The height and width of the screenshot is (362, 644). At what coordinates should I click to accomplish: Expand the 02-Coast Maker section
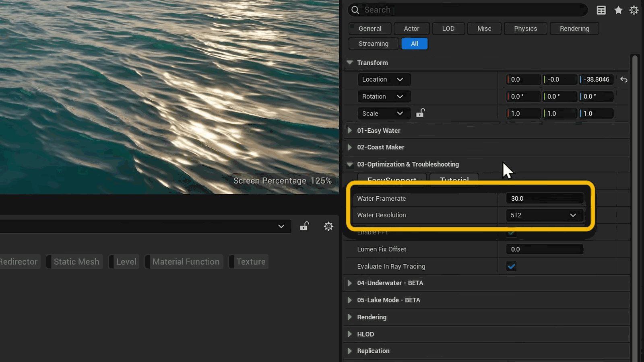pyautogui.click(x=349, y=147)
